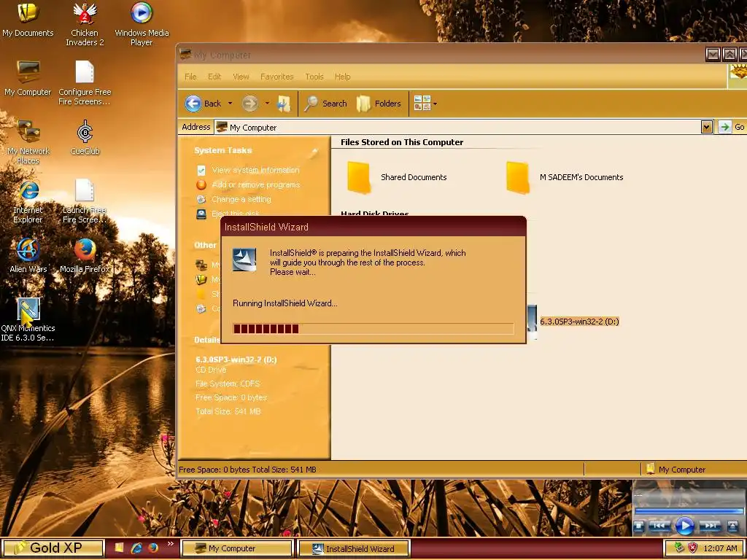The height and width of the screenshot is (560, 747).
Task: Click the play button in the media widget
Action: click(684, 526)
